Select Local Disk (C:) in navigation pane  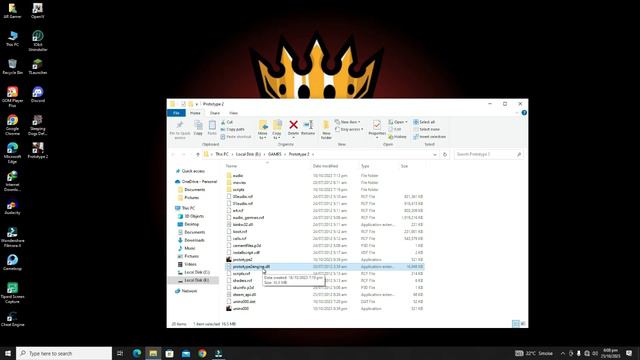[x=193, y=272]
